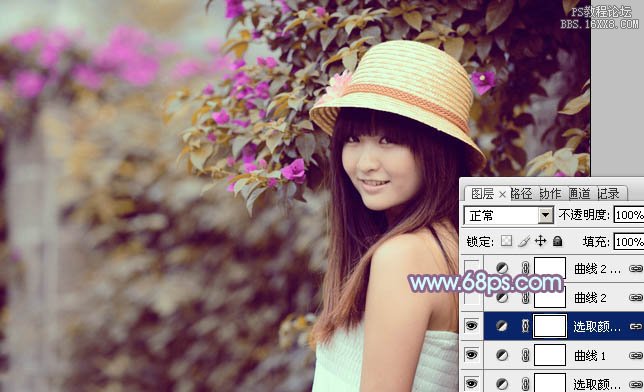Click mask chain link of 曲线 1 layer
644x392 pixels.
525,355
